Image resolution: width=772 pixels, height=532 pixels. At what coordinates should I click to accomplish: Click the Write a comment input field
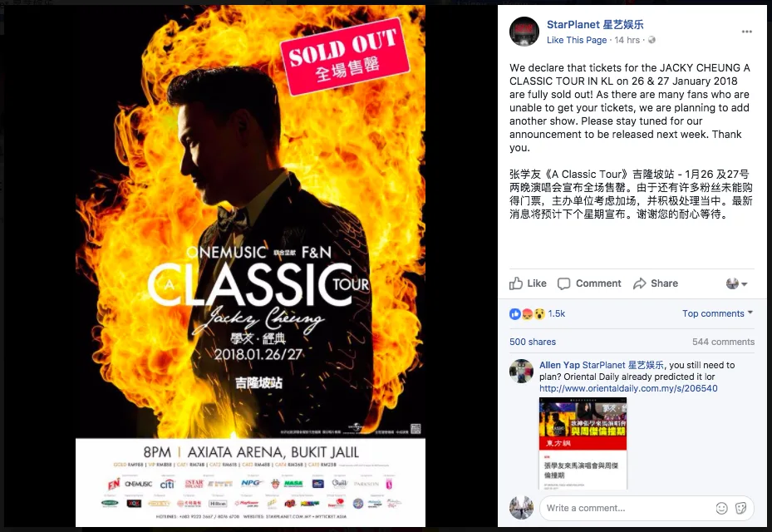[x=625, y=509]
